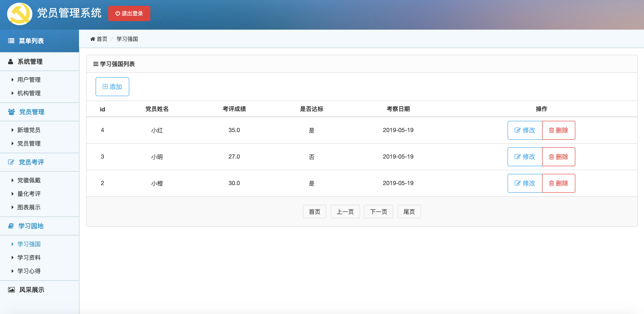Click 否 in the 小明 row
Image resolution: width=644 pixels, height=314 pixels.
(x=311, y=157)
